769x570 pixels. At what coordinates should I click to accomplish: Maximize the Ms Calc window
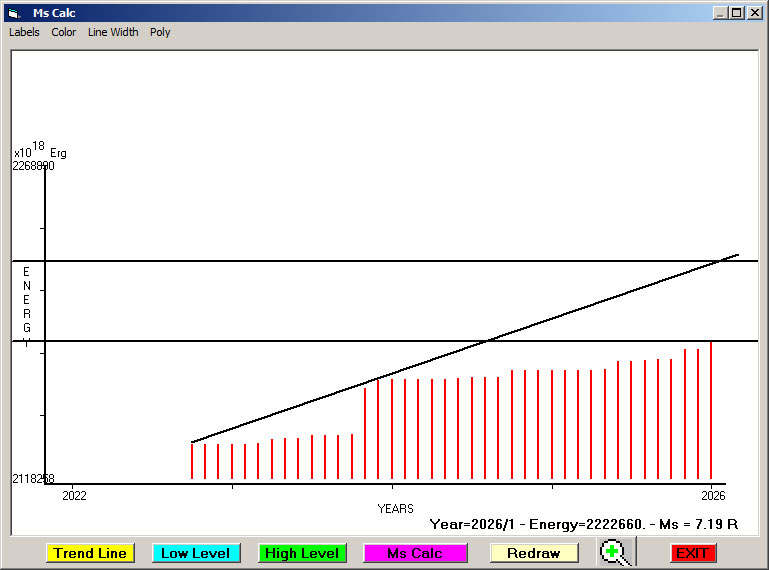tap(737, 13)
